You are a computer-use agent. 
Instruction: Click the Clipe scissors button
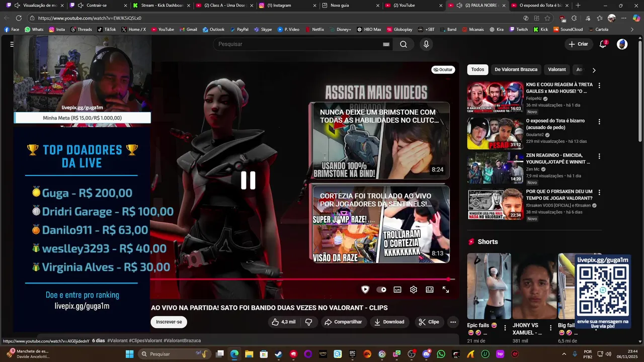[x=429, y=322]
